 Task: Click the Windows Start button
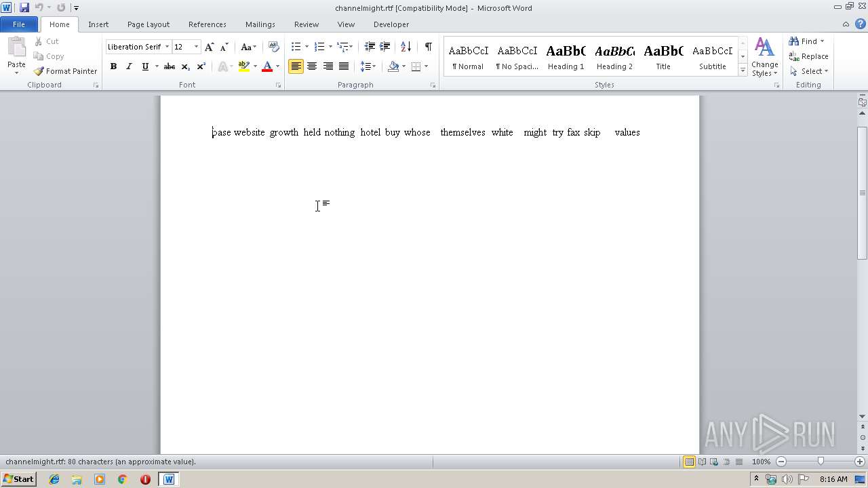tap(19, 479)
